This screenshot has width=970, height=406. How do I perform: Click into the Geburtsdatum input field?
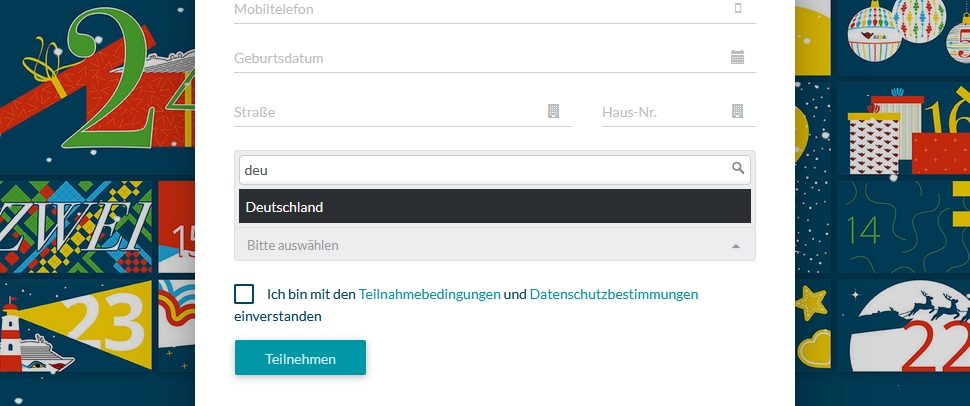(x=470, y=58)
